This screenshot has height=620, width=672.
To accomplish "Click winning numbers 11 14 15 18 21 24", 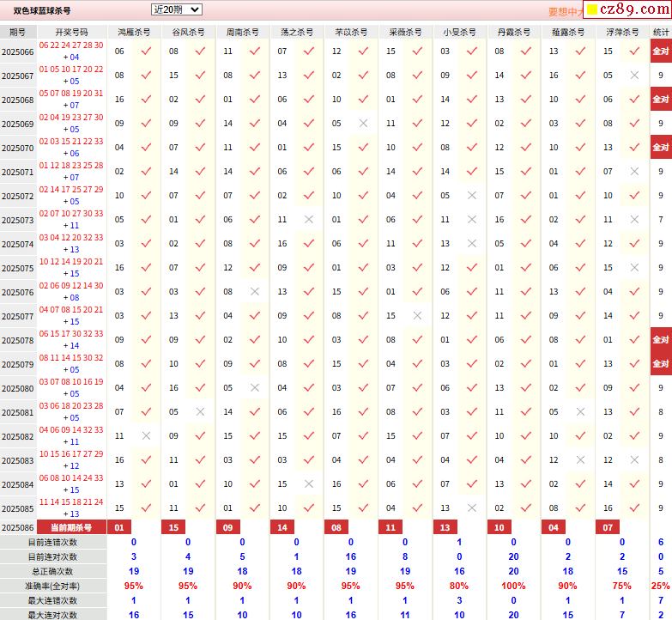I will coord(71,501).
